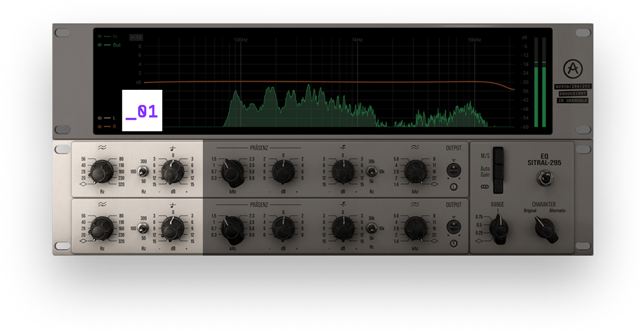Click the circled L channel badge

[x=454, y=187]
